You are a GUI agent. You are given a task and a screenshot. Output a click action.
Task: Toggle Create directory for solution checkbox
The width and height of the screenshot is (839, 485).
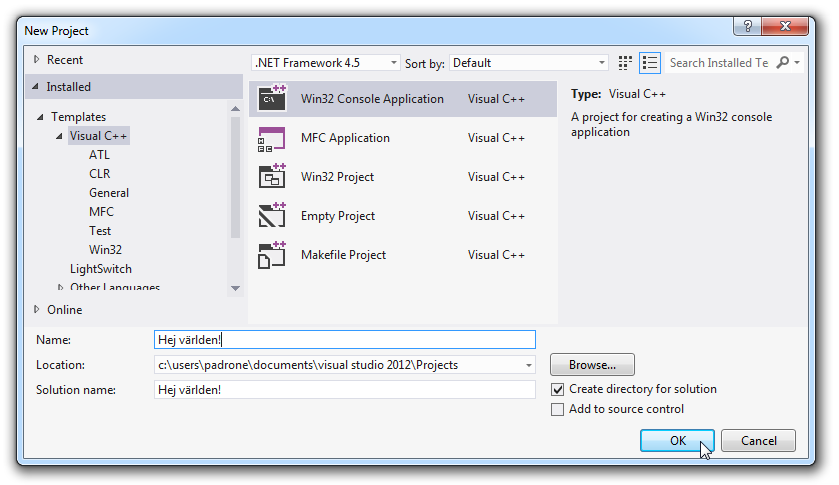click(x=558, y=389)
